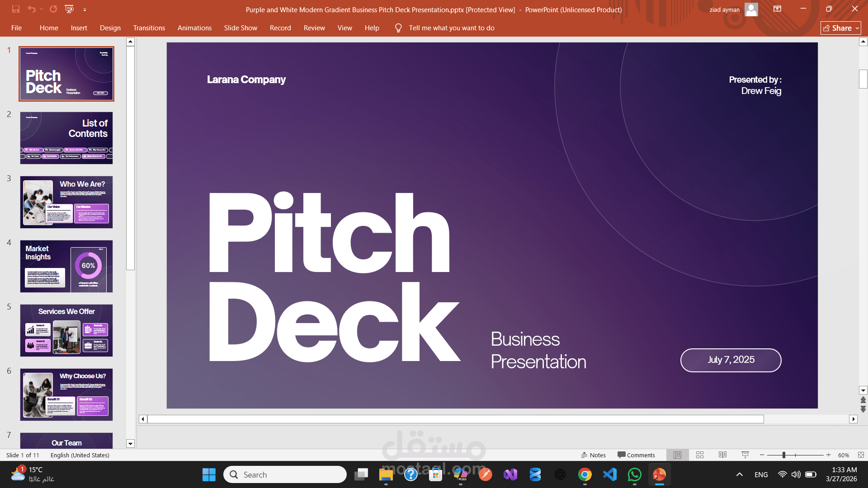868x488 pixels.
Task: Click the Ribbon Display Options icon
Action: pos(777,9)
